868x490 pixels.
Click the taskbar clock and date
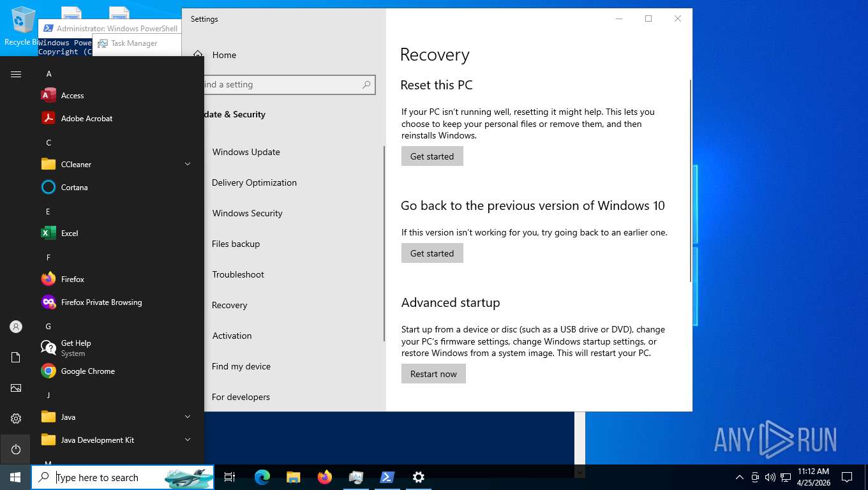[813, 477]
